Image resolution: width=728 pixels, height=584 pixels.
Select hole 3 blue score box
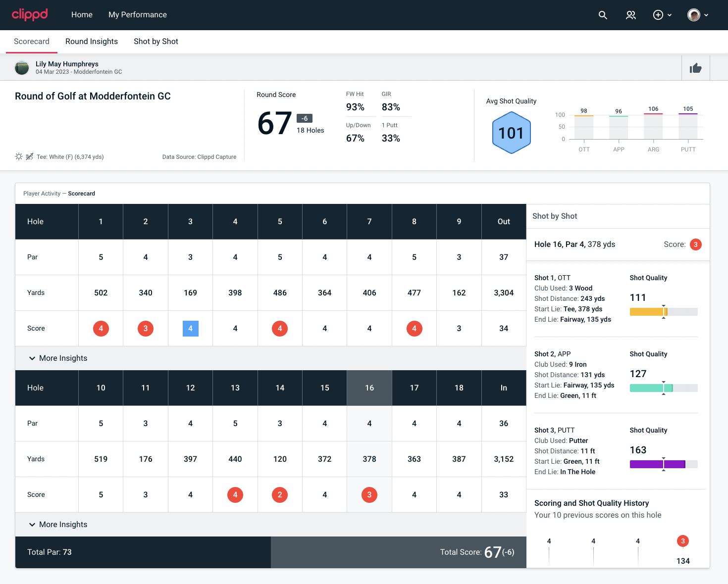191,329
